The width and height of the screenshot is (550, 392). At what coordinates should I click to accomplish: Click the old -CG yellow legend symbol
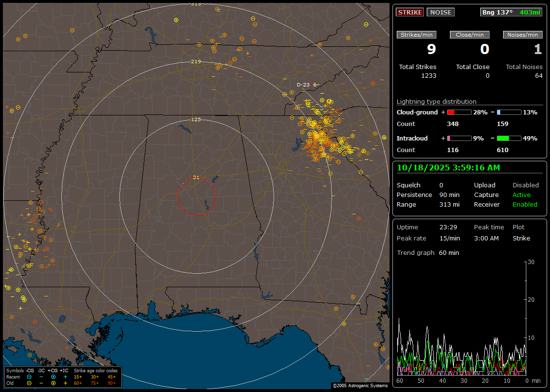pos(29,383)
